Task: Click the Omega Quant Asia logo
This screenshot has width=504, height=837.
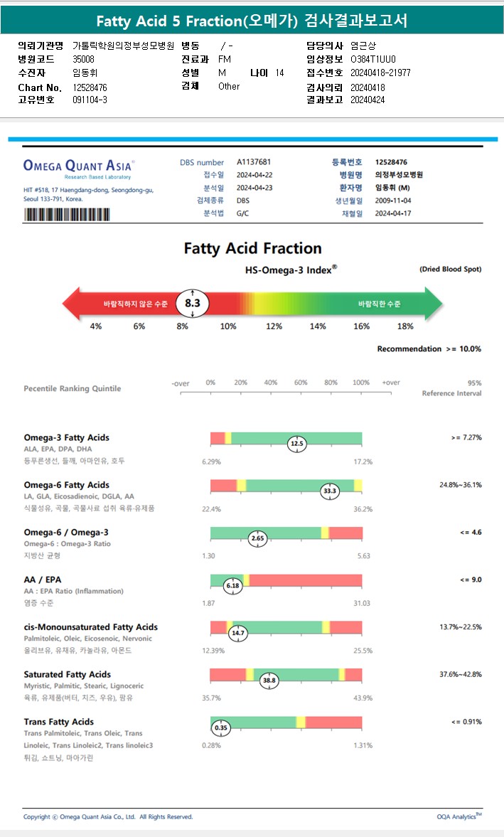Action: pos(79,167)
